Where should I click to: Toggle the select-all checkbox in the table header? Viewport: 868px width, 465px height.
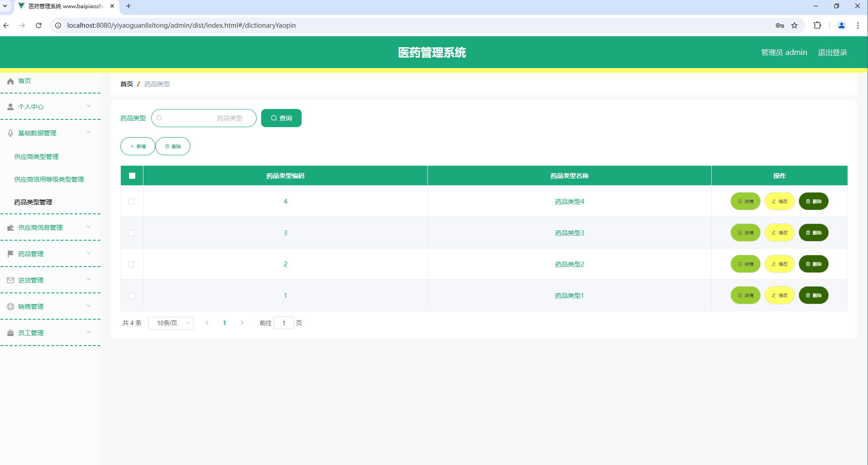click(x=131, y=175)
